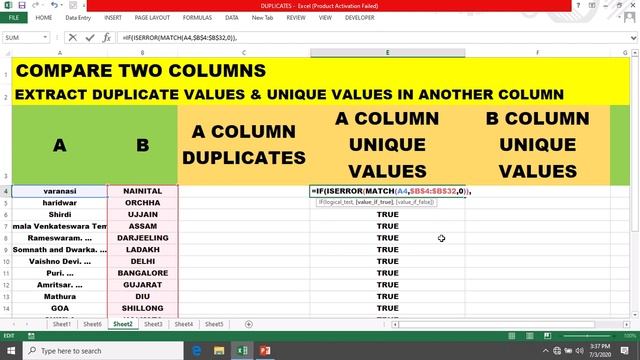This screenshot has width=640, height=360.
Task: Click the Type here to search box
Action: [x=103, y=351]
